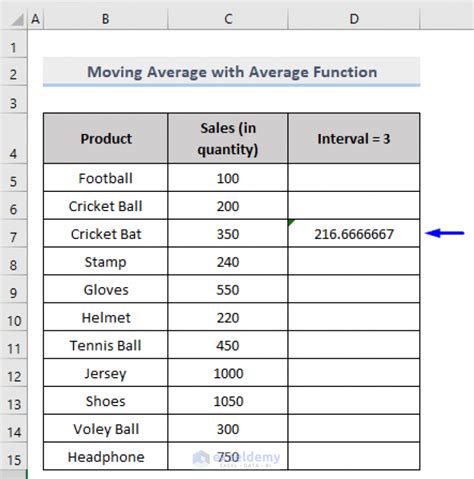Image resolution: width=474 pixels, height=479 pixels.
Task: Select column C header
Action: click(x=228, y=19)
